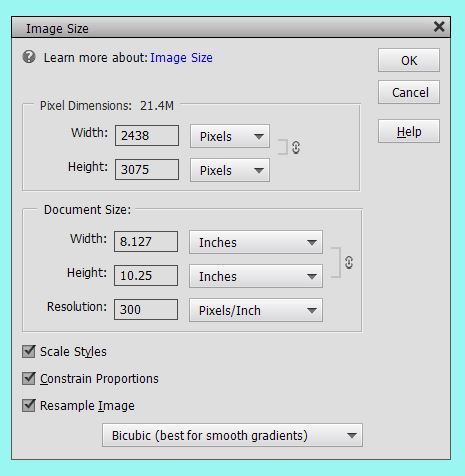
Task: Uncheck the Resample Image option
Action: [29, 405]
